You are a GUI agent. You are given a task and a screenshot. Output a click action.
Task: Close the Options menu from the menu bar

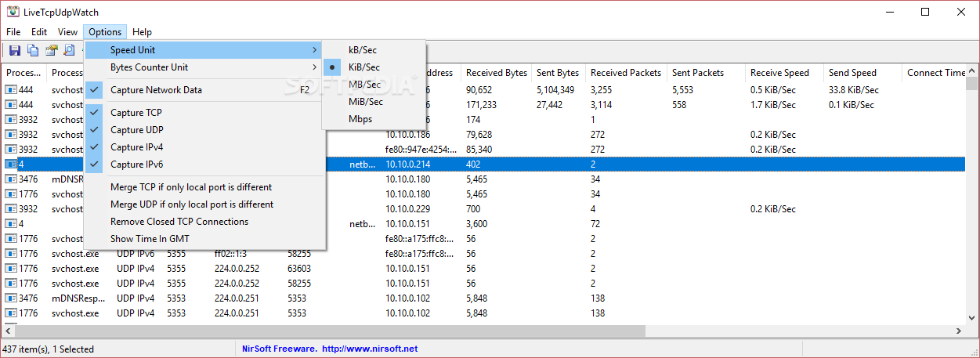click(x=105, y=32)
